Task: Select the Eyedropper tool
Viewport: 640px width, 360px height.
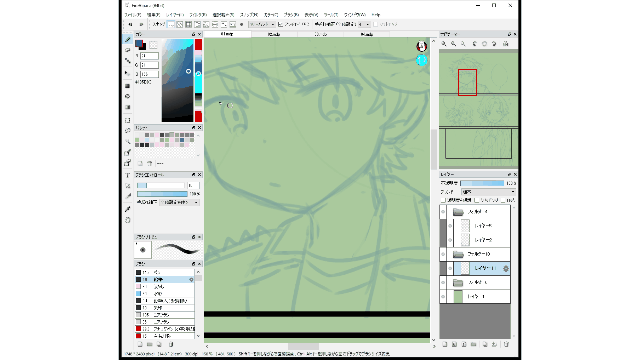Action: click(x=128, y=209)
